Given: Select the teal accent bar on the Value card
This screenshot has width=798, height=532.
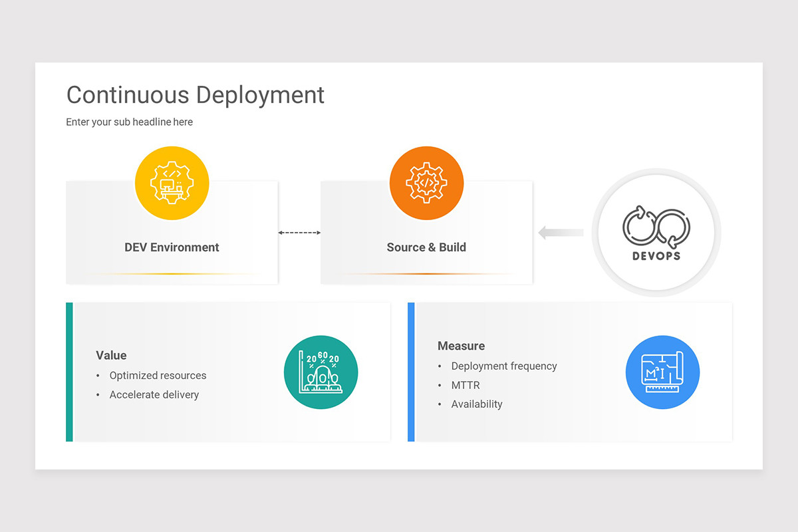Looking at the screenshot, I should (68, 372).
